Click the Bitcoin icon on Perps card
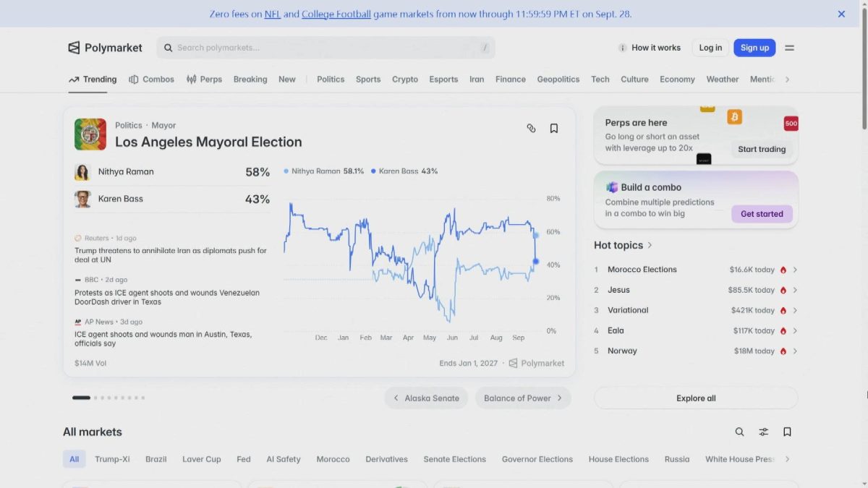Screen dimensions: 868x488 [735, 116]
